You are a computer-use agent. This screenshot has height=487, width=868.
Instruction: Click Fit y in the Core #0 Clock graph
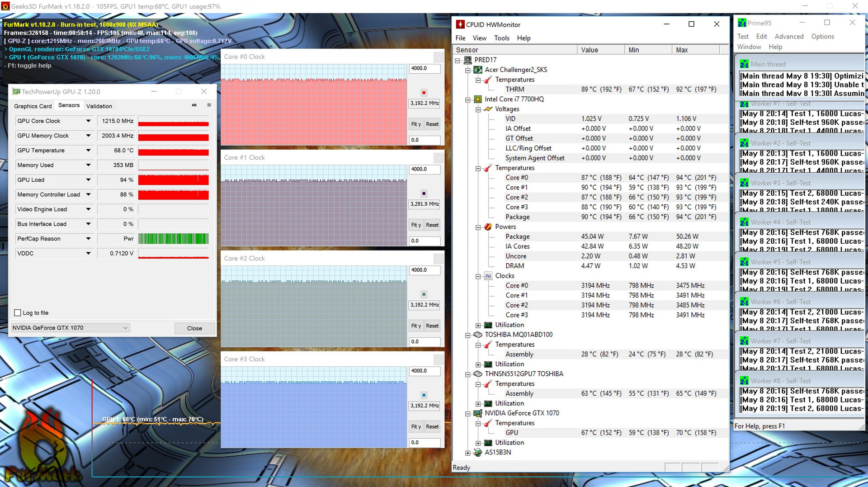pos(416,124)
